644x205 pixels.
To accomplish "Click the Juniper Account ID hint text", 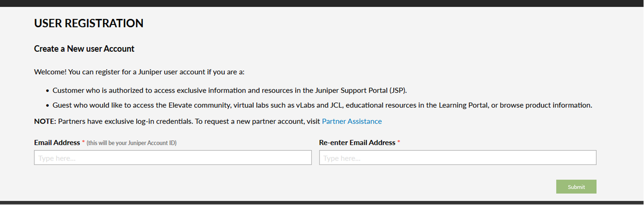I will tap(132, 143).
